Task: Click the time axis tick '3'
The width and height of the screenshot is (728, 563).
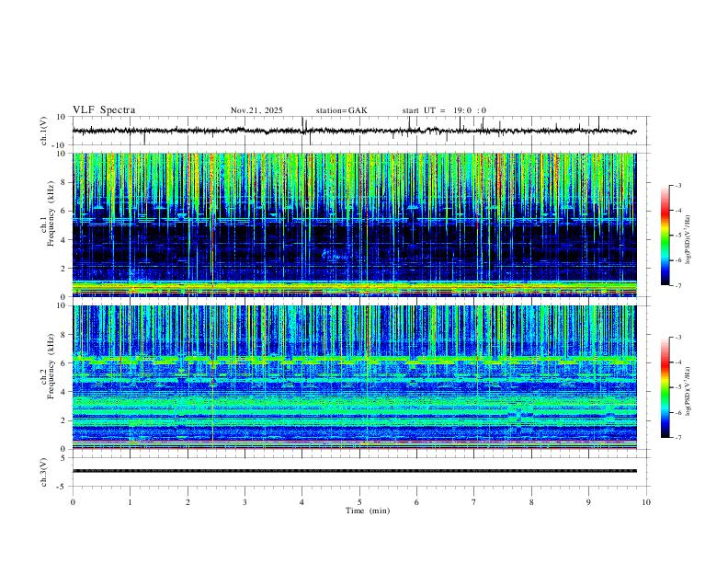Action: coord(245,502)
